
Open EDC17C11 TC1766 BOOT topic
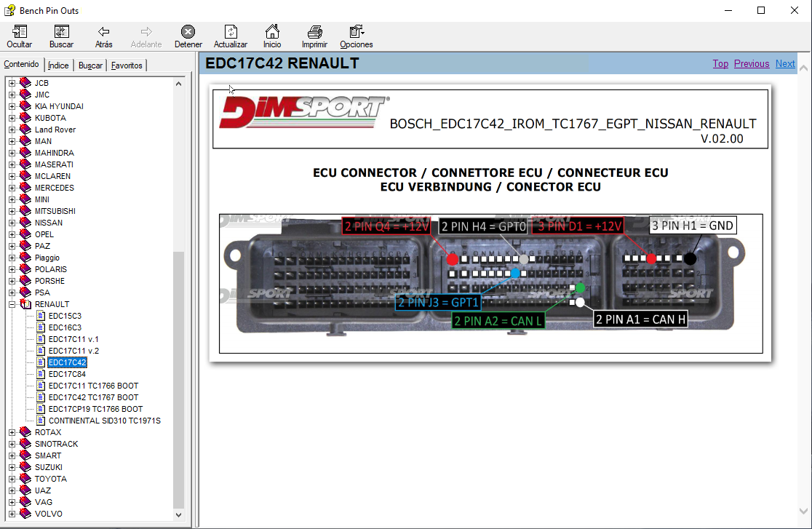coord(93,386)
